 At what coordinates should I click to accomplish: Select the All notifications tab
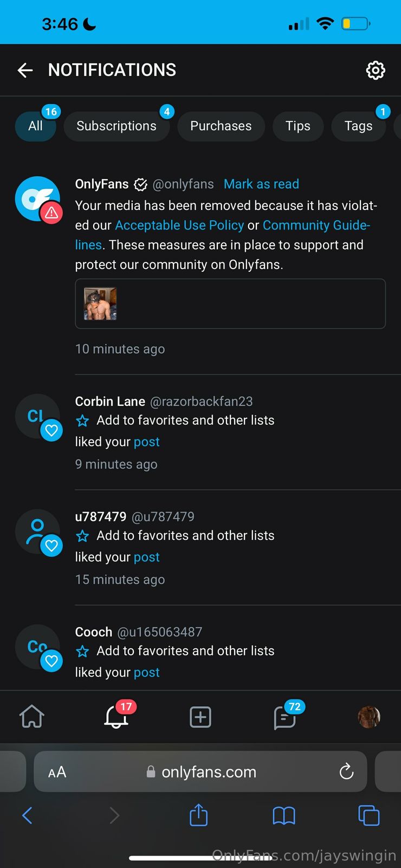35,126
